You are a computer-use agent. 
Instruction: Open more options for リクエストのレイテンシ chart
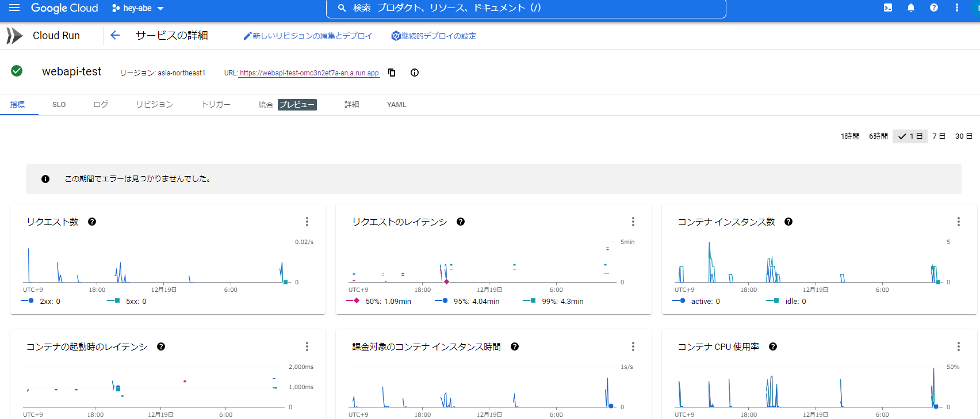tap(633, 222)
